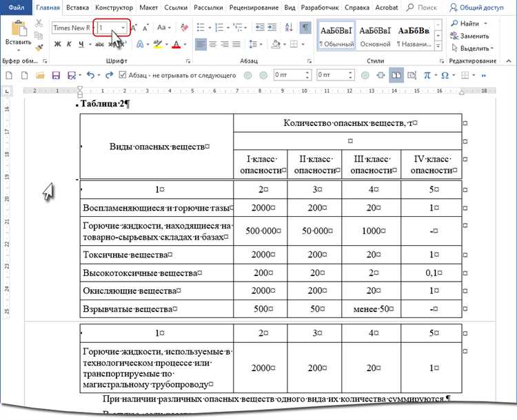Click the multilevel list icon
517x420 pixels.
pos(237,28)
